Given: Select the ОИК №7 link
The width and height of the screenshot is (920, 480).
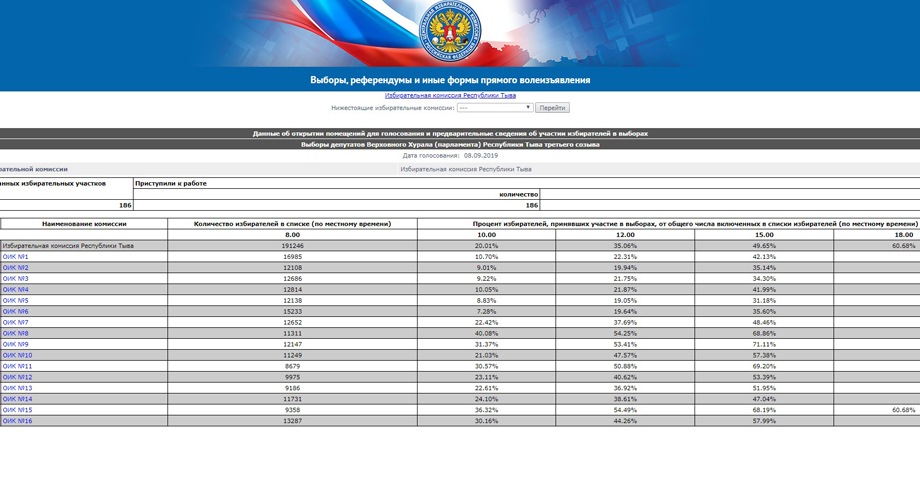Looking at the screenshot, I should click(x=15, y=323).
